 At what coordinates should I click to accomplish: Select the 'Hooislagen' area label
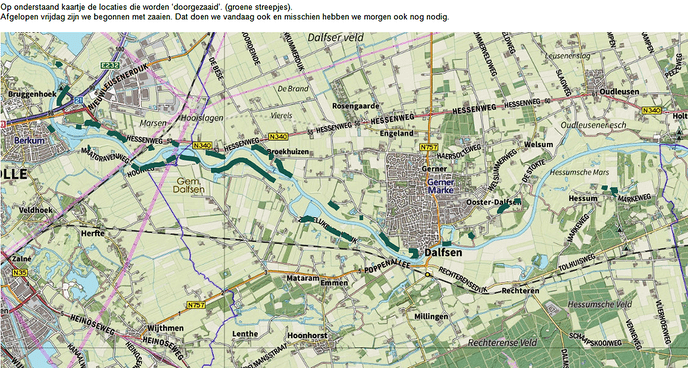[x=202, y=118]
